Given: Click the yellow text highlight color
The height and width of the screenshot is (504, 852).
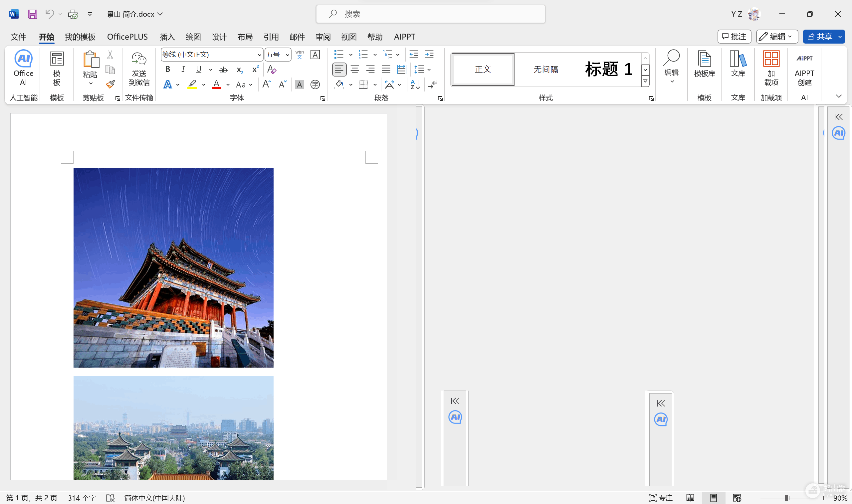Looking at the screenshot, I should [192, 84].
